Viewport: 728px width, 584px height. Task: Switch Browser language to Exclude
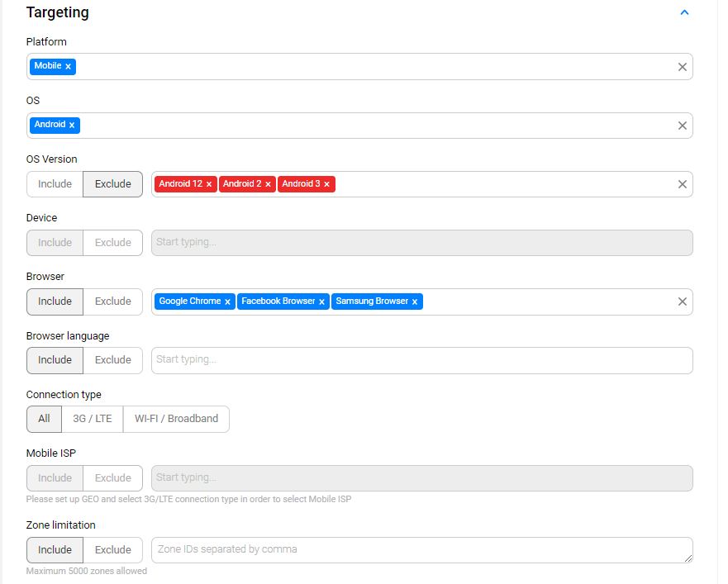click(112, 360)
